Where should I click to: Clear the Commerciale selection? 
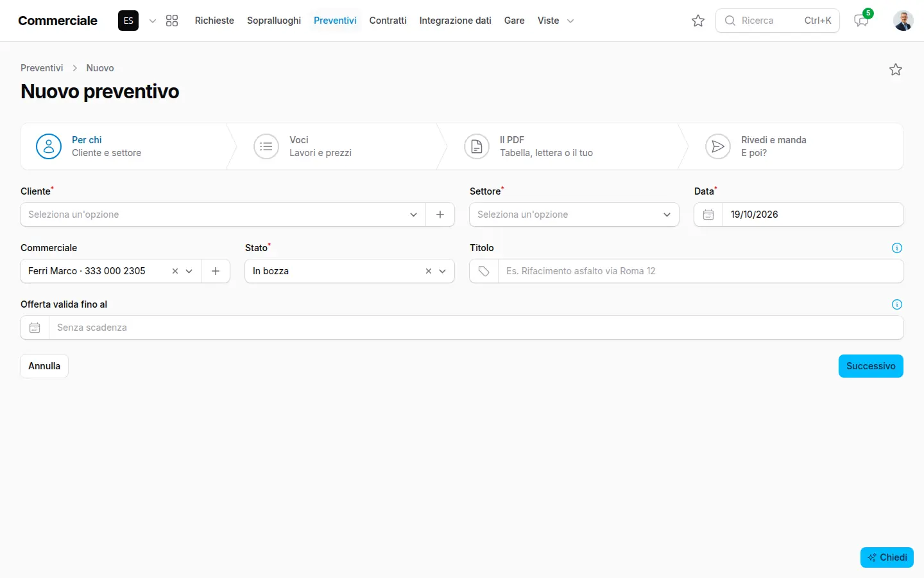175,271
